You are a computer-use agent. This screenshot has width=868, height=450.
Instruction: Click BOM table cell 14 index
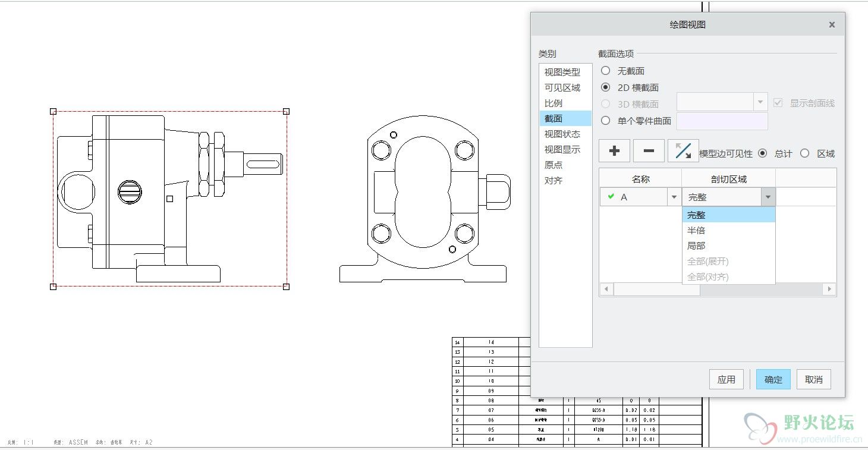point(457,342)
